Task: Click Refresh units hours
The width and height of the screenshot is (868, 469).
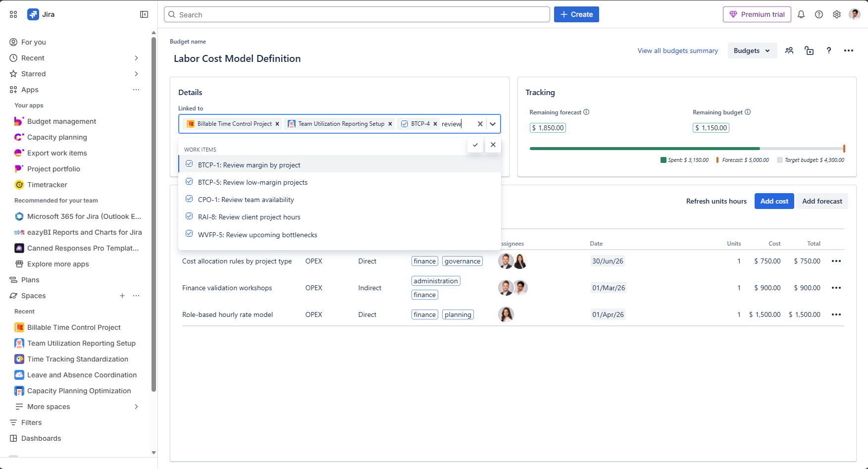Action: coord(716,201)
